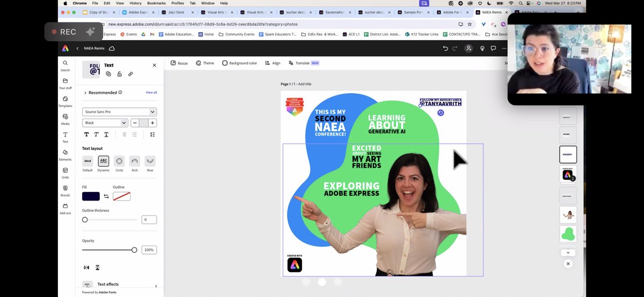This screenshot has height=297, width=644.
Task: Open the comments icon
Action: pyautogui.click(x=494, y=48)
